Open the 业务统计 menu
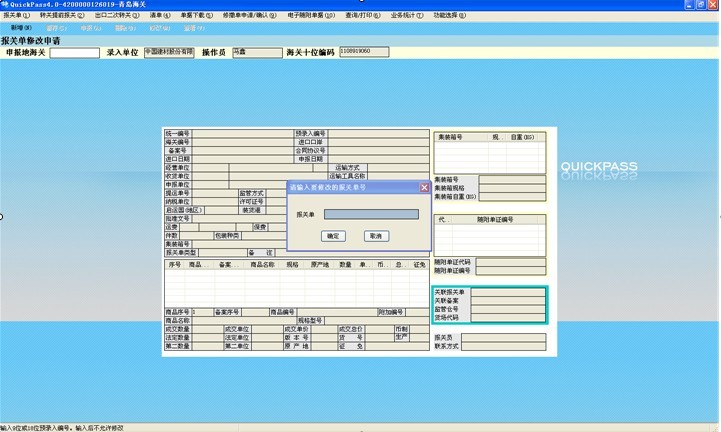Image resolution: width=721 pixels, height=432 pixels. pos(406,16)
